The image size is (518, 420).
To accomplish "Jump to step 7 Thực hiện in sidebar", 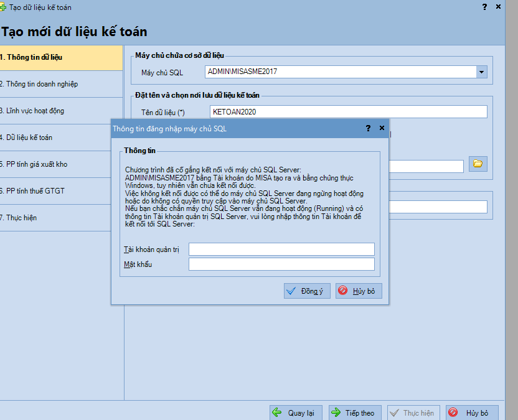I will pos(61,218).
